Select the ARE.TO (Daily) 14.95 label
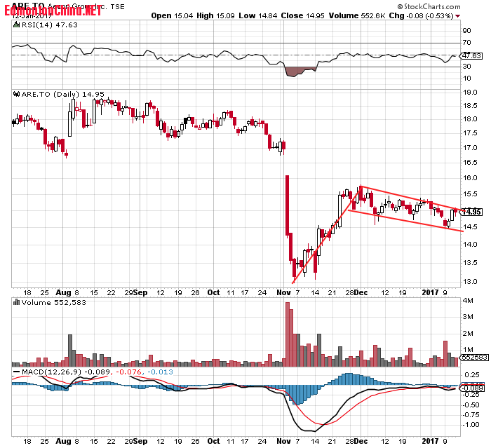This screenshot has height=448, width=491. (63, 94)
